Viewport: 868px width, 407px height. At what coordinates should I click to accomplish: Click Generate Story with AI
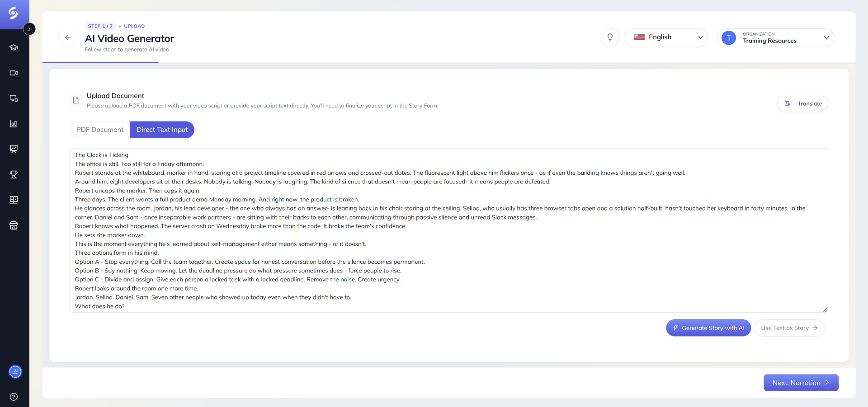point(708,328)
